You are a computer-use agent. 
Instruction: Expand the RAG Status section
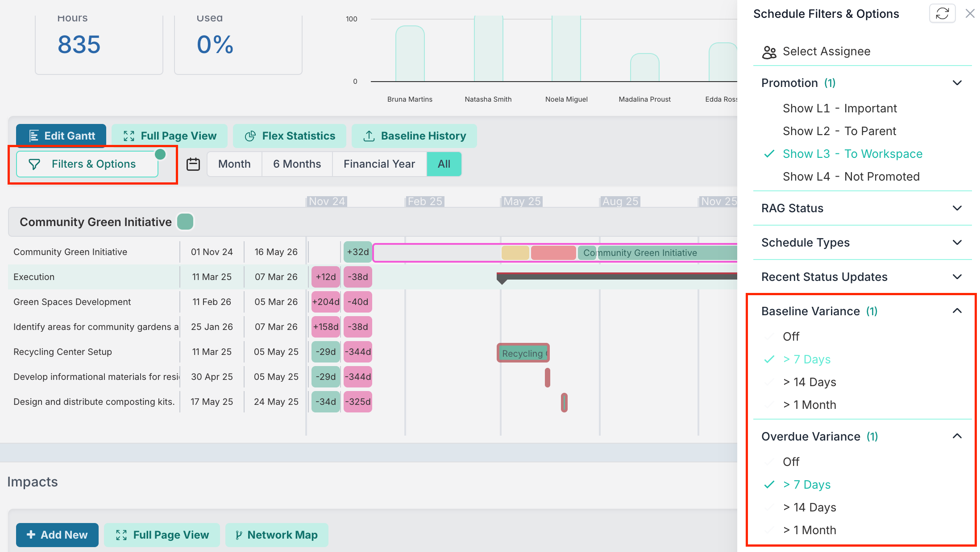click(x=862, y=208)
